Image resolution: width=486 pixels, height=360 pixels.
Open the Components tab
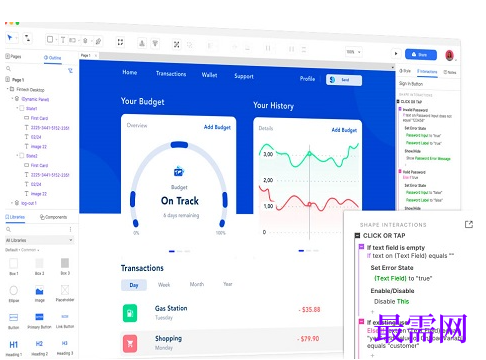(53, 217)
